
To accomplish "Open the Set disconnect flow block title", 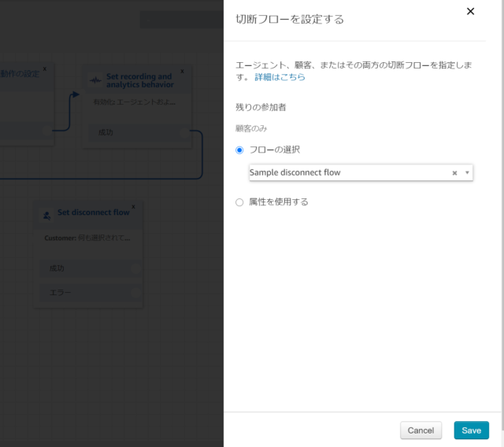I will (x=94, y=212).
